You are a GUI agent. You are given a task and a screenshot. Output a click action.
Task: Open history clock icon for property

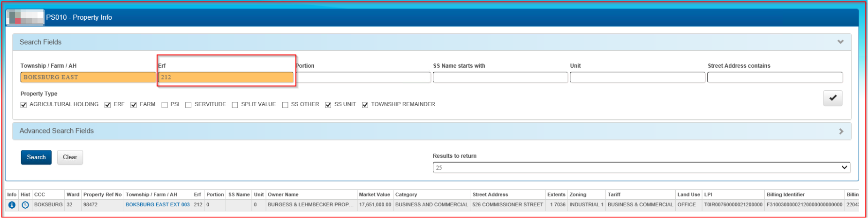click(x=25, y=205)
